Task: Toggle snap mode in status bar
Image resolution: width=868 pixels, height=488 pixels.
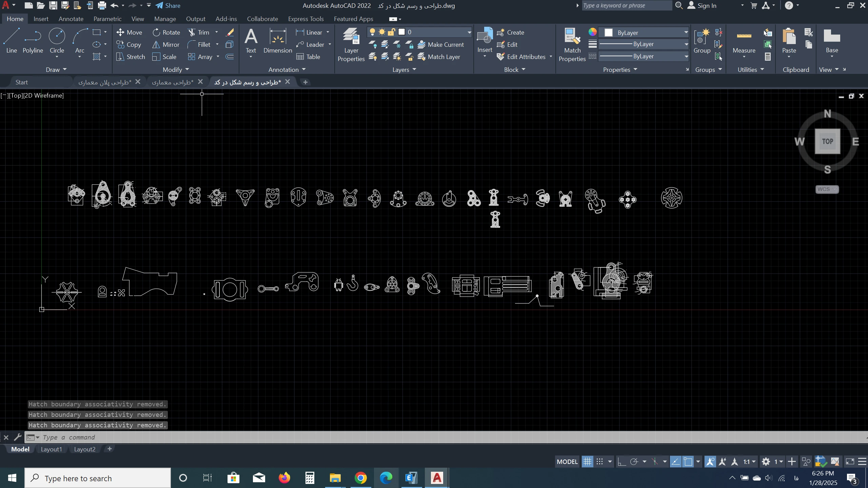Action: pyautogui.click(x=599, y=462)
